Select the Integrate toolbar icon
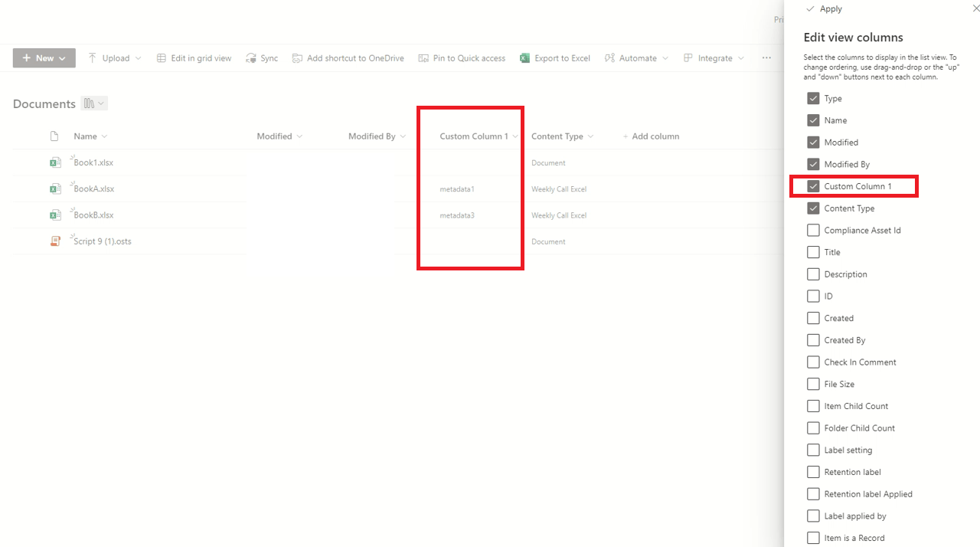The image size is (980, 547). pos(687,57)
